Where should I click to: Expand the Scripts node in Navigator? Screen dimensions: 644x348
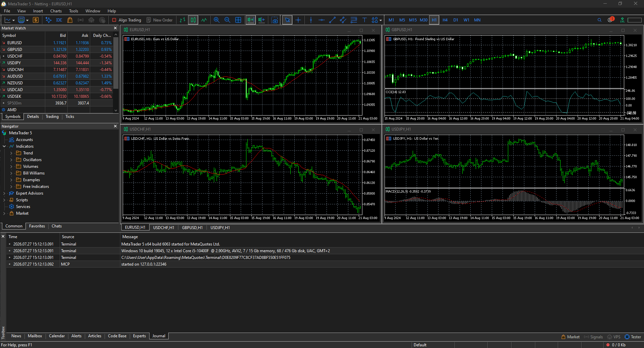point(4,200)
